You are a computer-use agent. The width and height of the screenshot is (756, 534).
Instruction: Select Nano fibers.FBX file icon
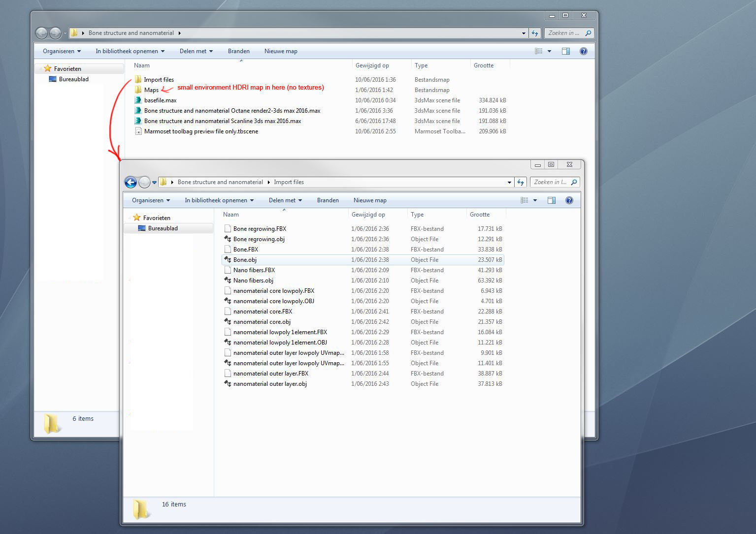[x=228, y=270]
